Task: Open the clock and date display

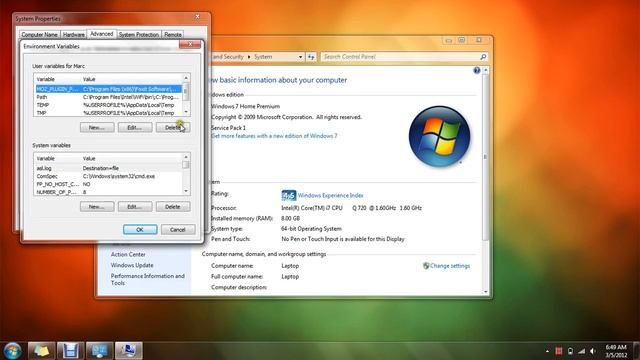Action: 616,351
